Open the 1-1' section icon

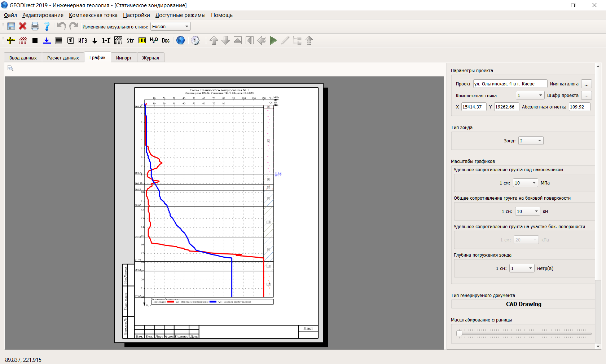tap(106, 40)
